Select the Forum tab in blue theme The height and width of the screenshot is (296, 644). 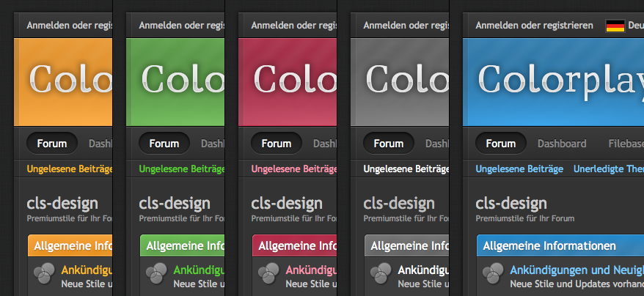click(501, 144)
